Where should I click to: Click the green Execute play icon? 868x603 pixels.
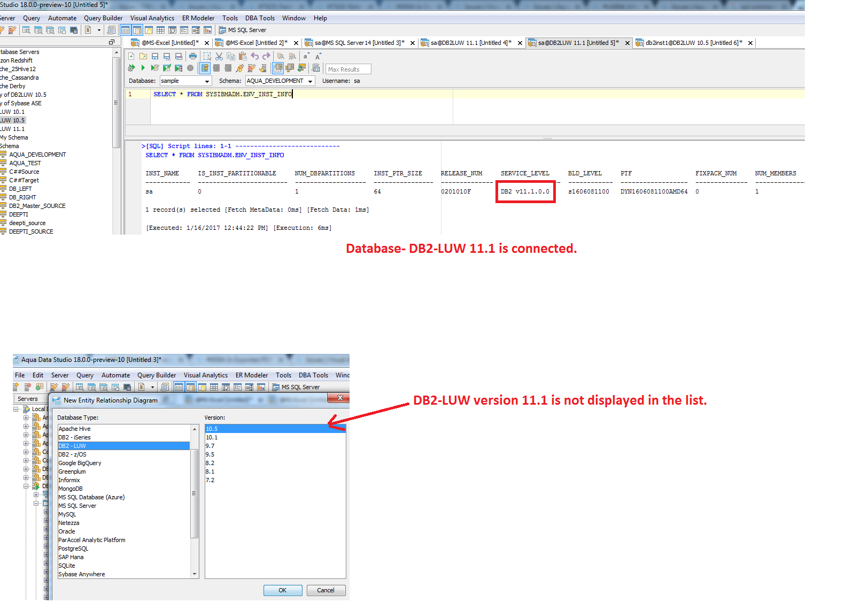143,68
